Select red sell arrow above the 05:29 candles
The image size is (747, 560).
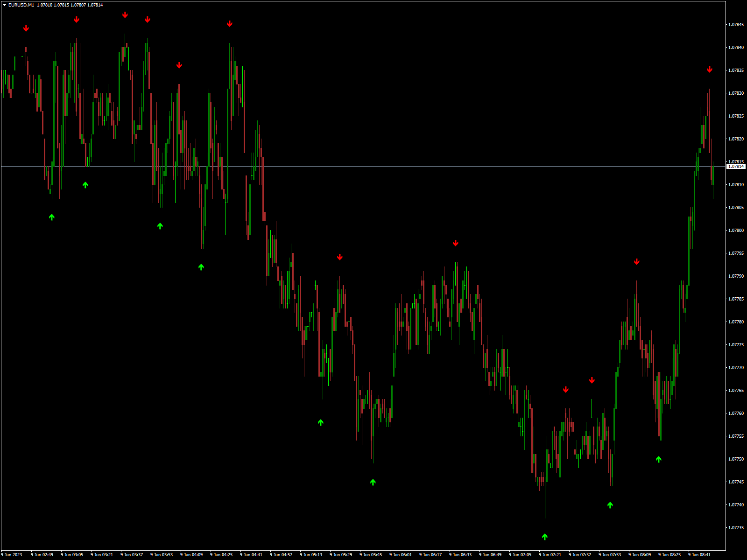340,257
